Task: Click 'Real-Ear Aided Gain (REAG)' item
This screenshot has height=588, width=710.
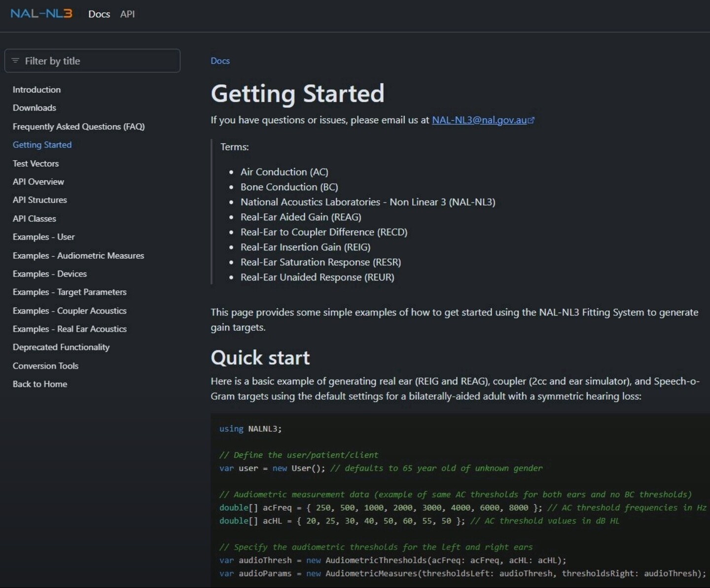Action: pyautogui.click(x=301, y=217)
